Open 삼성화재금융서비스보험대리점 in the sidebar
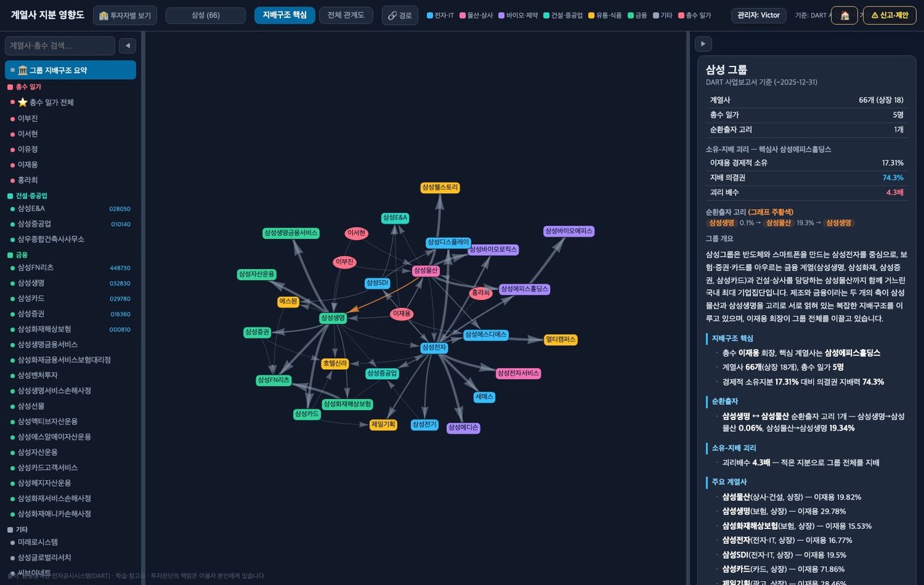924x585 pixels. tap(71, 360)
